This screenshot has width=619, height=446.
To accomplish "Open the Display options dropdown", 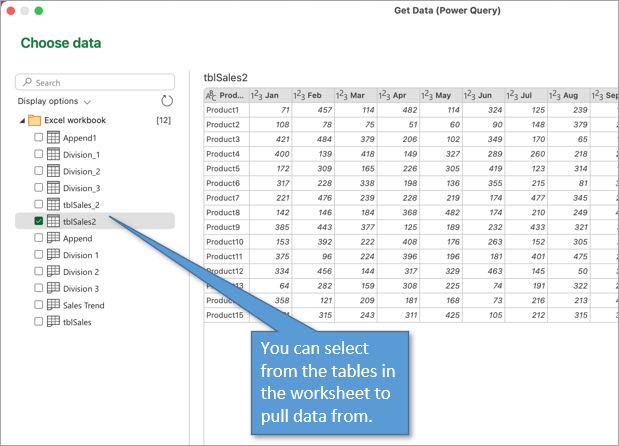I will pos(55,101).
